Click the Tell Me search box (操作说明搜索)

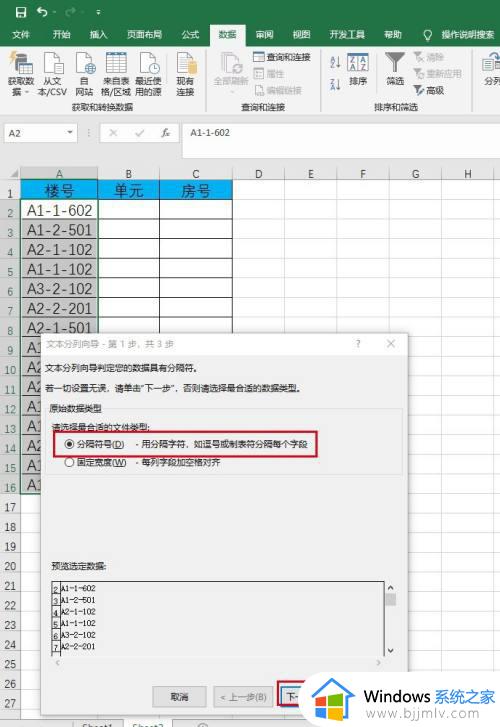468,35
